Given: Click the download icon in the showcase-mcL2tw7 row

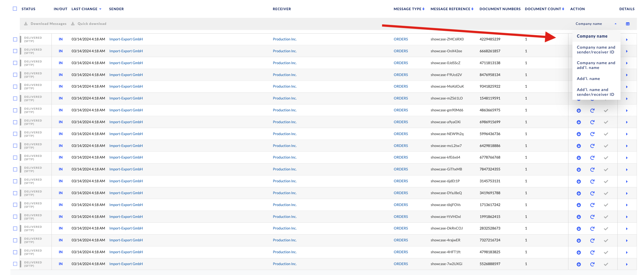Looking at the screenshot, I should tap(579, 146).
